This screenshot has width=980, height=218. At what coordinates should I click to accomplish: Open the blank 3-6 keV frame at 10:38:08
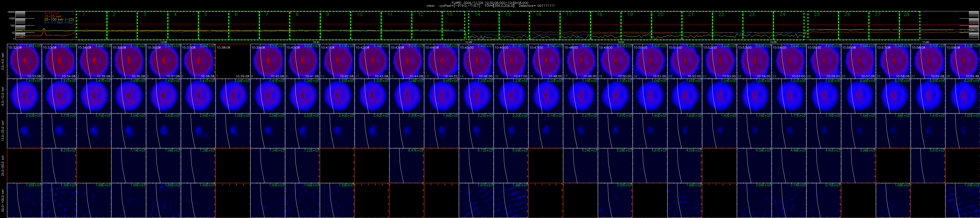point(233,61)
